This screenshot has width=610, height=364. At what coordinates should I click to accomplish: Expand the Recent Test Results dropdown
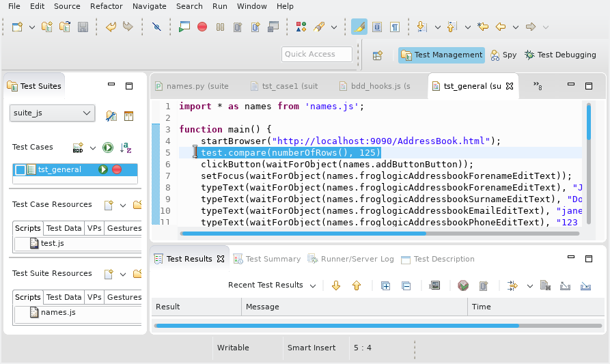pos(313,285)
